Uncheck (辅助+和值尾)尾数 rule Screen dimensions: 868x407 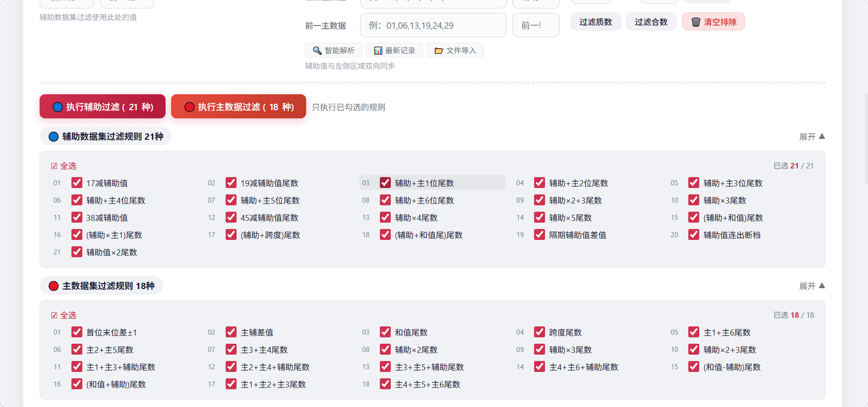[385, 234]
